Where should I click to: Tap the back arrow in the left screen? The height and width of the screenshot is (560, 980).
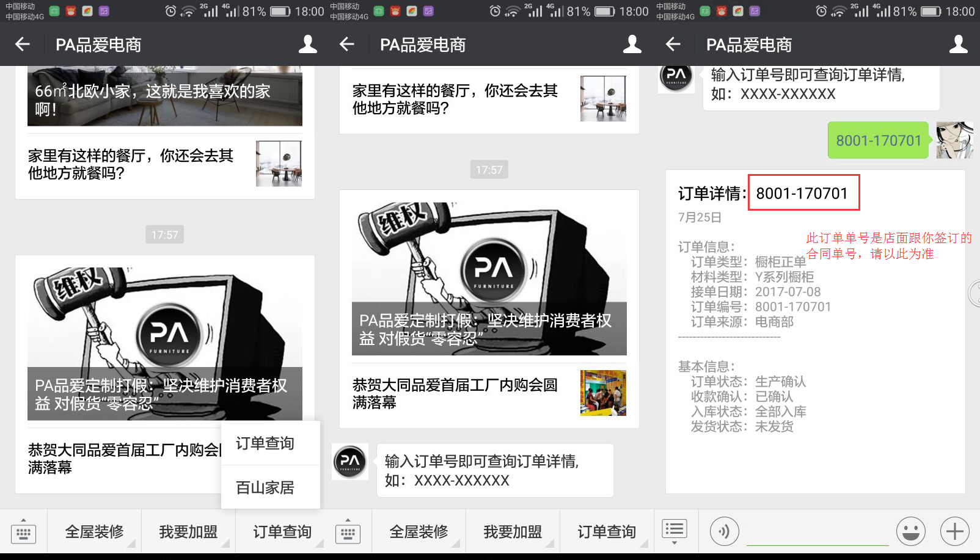[23, 44]
